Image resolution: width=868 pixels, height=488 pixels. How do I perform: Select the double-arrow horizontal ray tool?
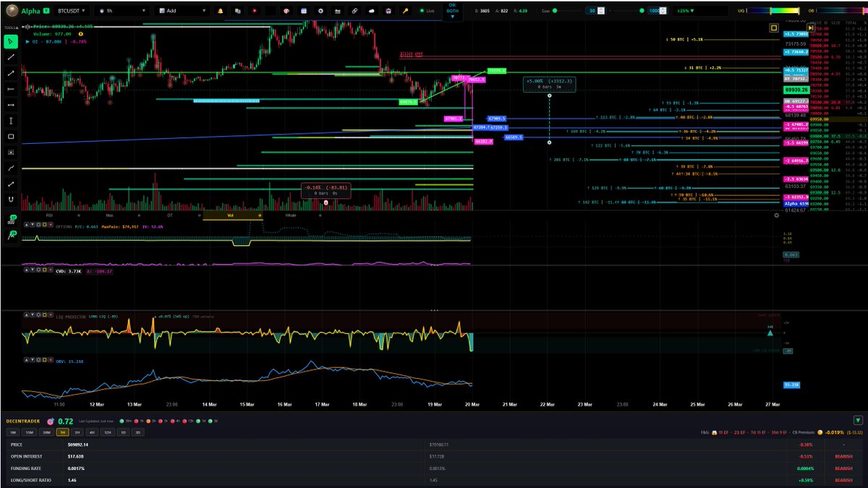tap(11, 105)
